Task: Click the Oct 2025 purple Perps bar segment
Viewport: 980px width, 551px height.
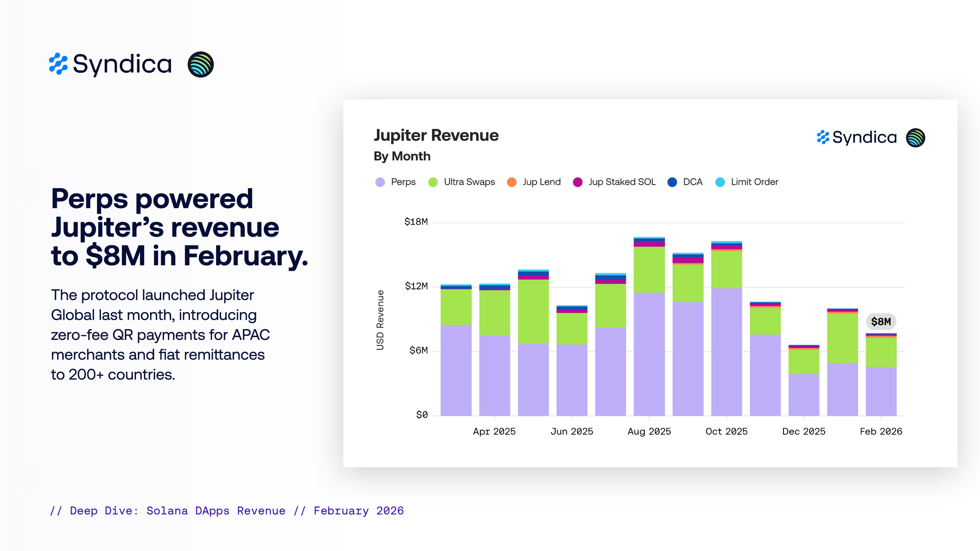Action: coord(726,353)
